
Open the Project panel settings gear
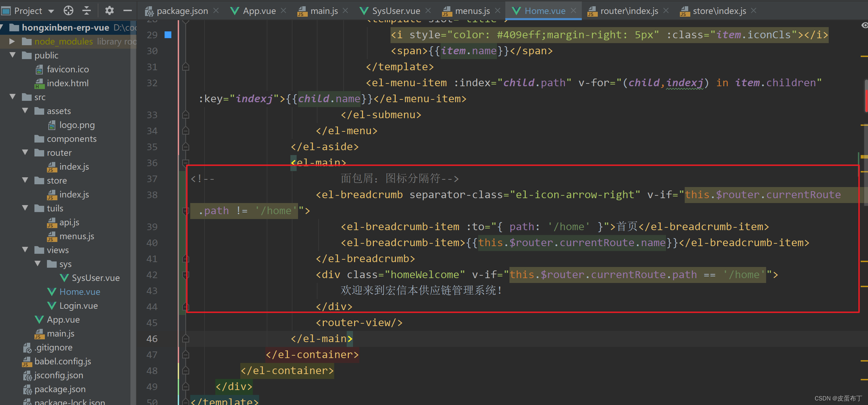click(110, 11)
